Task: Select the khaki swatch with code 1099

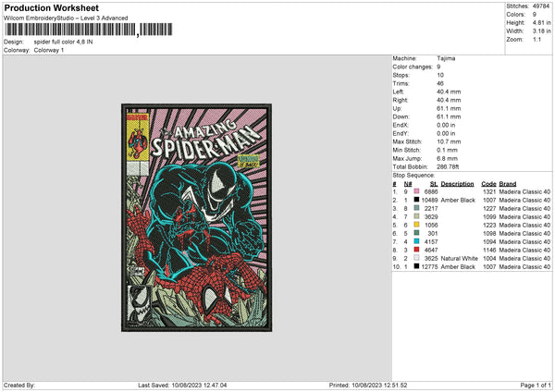Action: pos(416,216)
